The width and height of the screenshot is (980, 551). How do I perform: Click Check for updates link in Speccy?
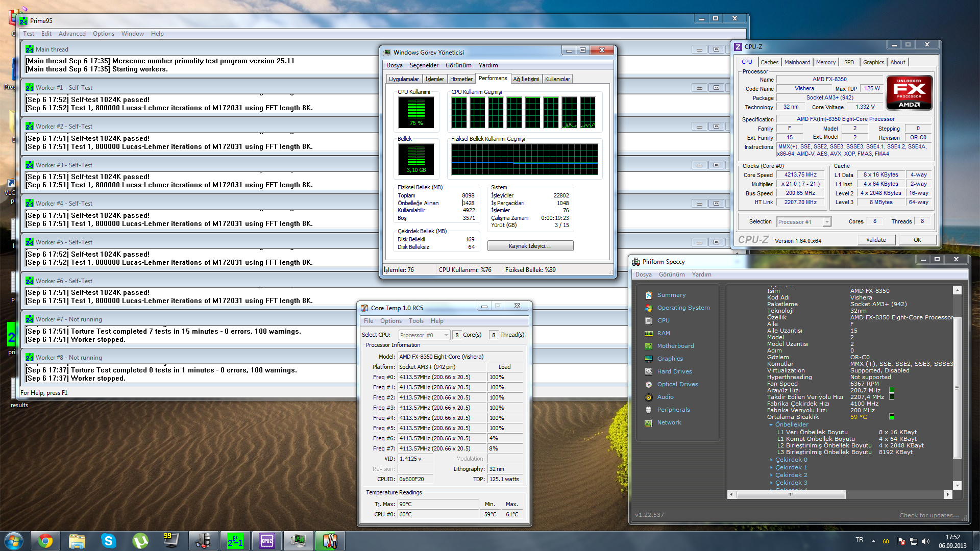pos(928,515)
